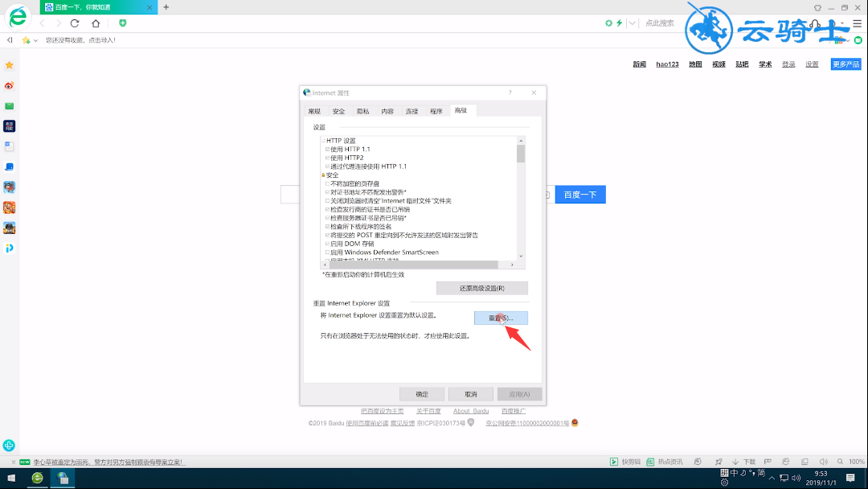Open the hao123 link on Baidu

coord(668,64)
